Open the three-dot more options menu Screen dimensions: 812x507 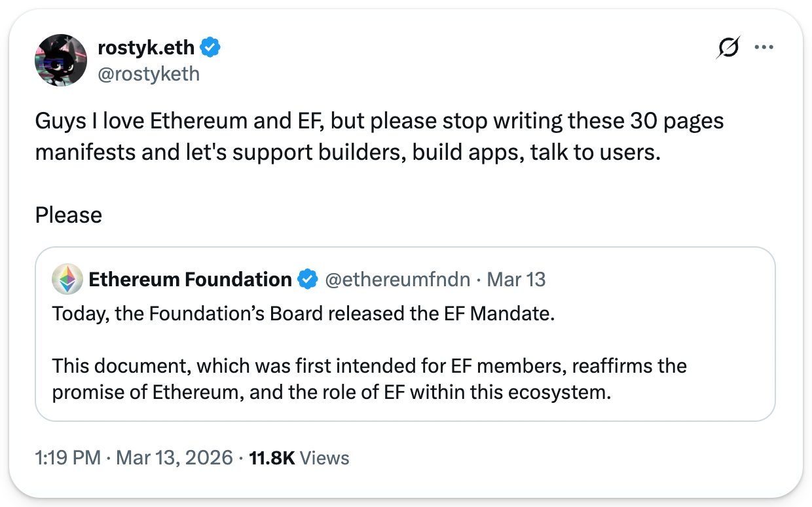(764, 47)
